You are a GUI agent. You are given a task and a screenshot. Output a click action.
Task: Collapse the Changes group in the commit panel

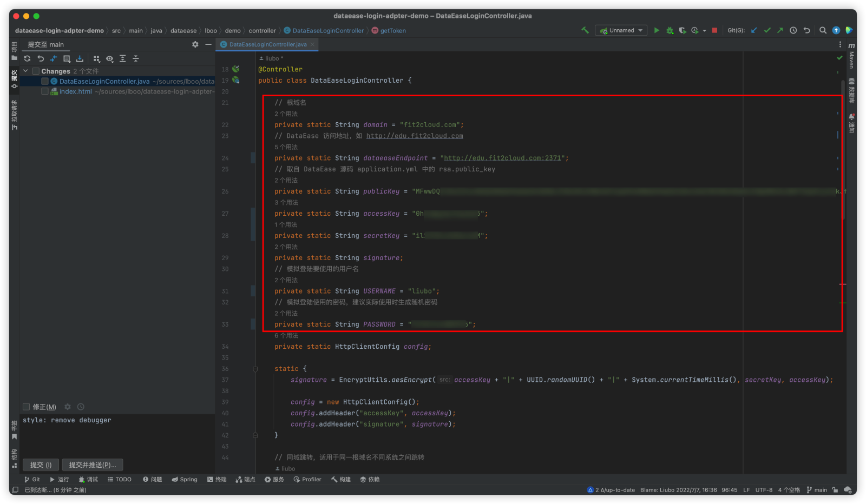point(25,71)
